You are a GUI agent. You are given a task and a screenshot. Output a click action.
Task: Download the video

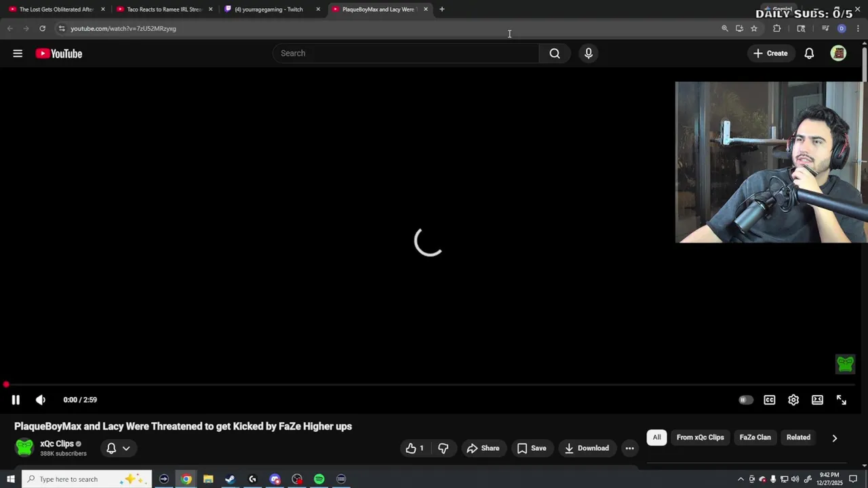click(586, 448)
